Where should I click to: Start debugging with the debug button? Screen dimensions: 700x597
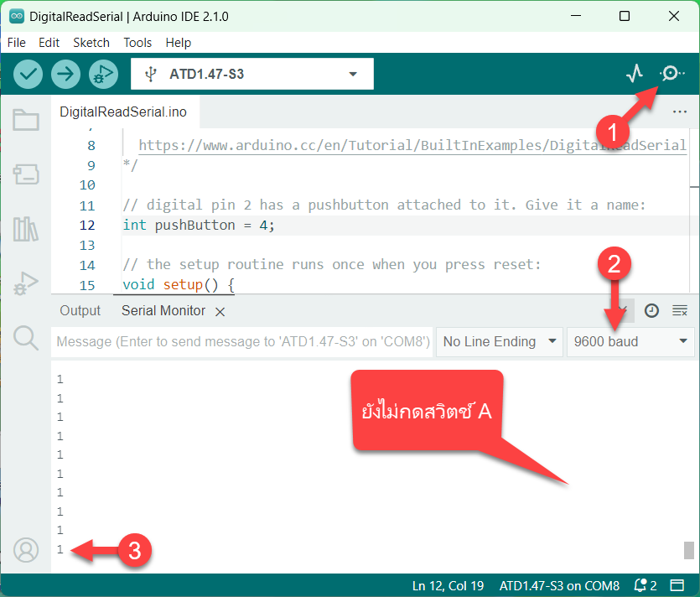pyautogui.click(x=103, y=74)
